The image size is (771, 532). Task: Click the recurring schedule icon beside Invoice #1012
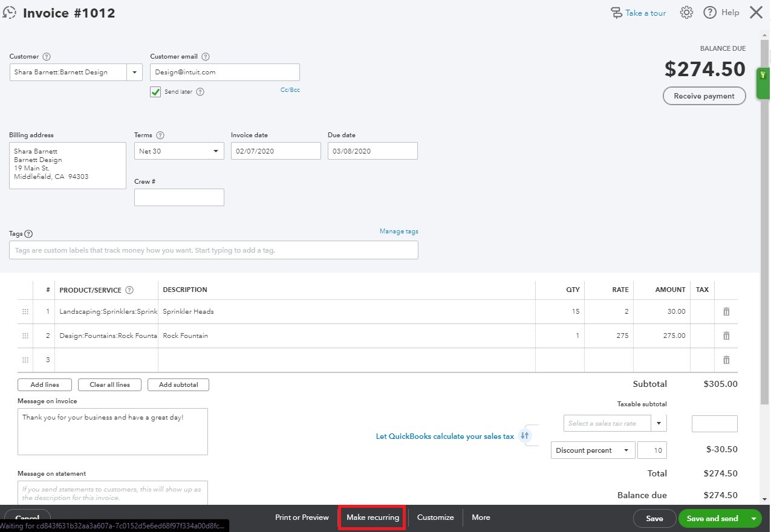10,12
